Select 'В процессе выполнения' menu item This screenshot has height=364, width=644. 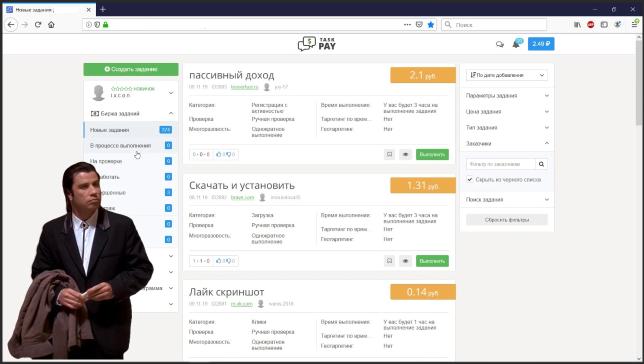[131, 145]
